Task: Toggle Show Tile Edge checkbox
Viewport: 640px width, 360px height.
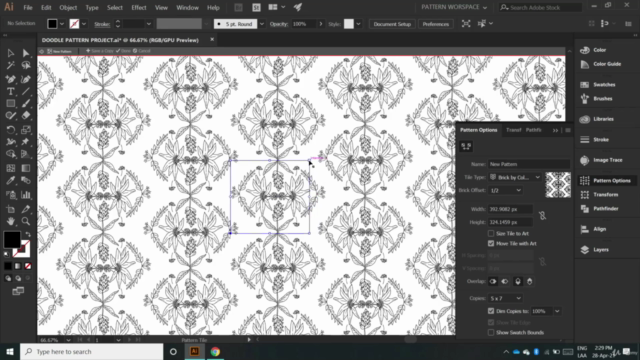Action: point(491,322)
